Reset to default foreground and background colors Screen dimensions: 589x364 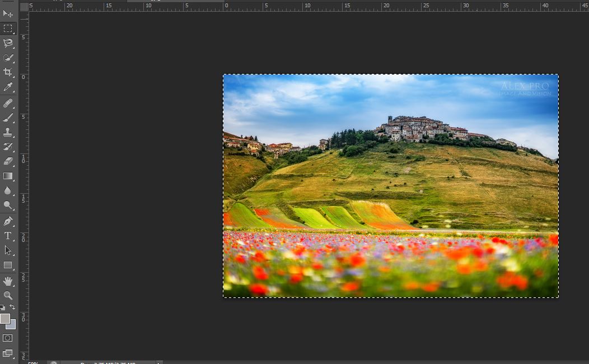(3, 307)
